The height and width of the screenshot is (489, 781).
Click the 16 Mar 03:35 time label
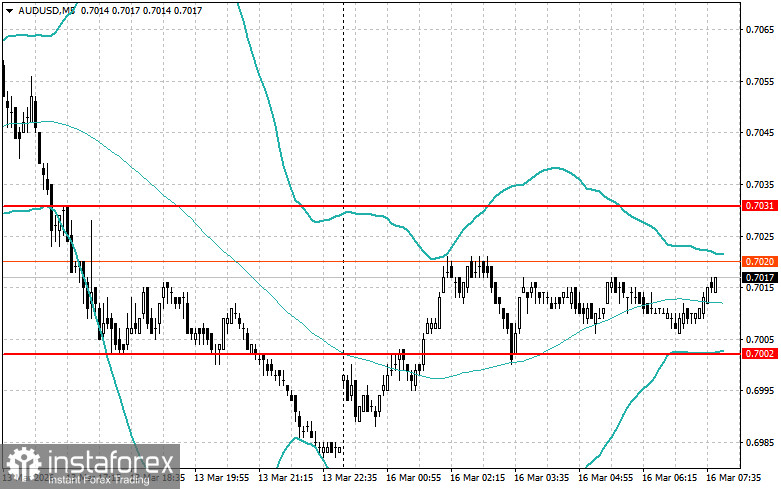(x=541, y=478)
